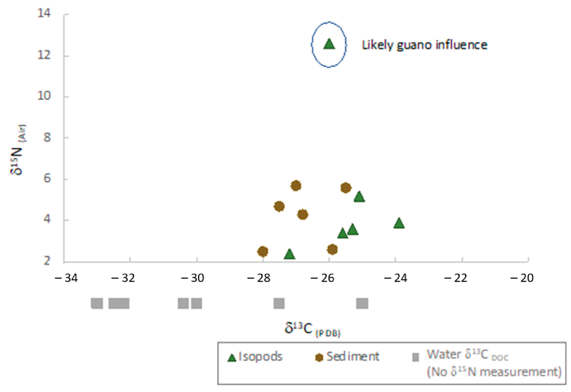Screen dimensions: 571x392
Task: Select the leftmost gray water square
Action: 97,303
